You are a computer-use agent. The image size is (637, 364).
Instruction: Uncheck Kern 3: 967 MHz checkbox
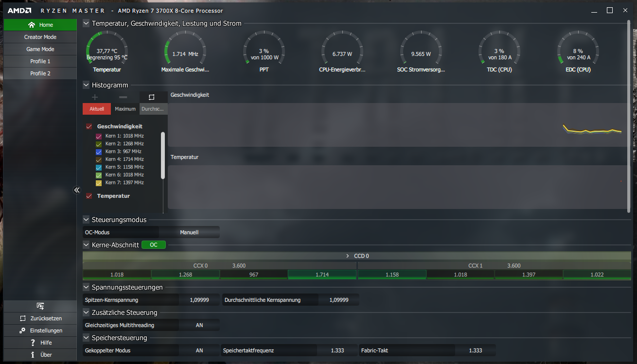99,152
